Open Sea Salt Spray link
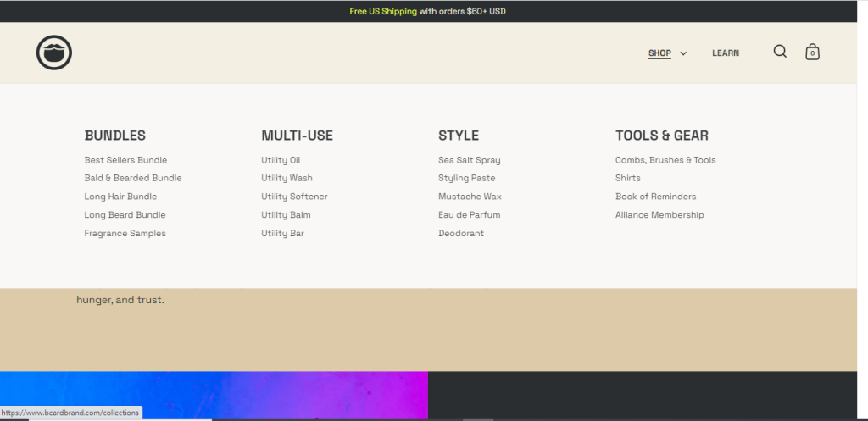The height and width of the screenshot is (421, 868). click(470, 160)
